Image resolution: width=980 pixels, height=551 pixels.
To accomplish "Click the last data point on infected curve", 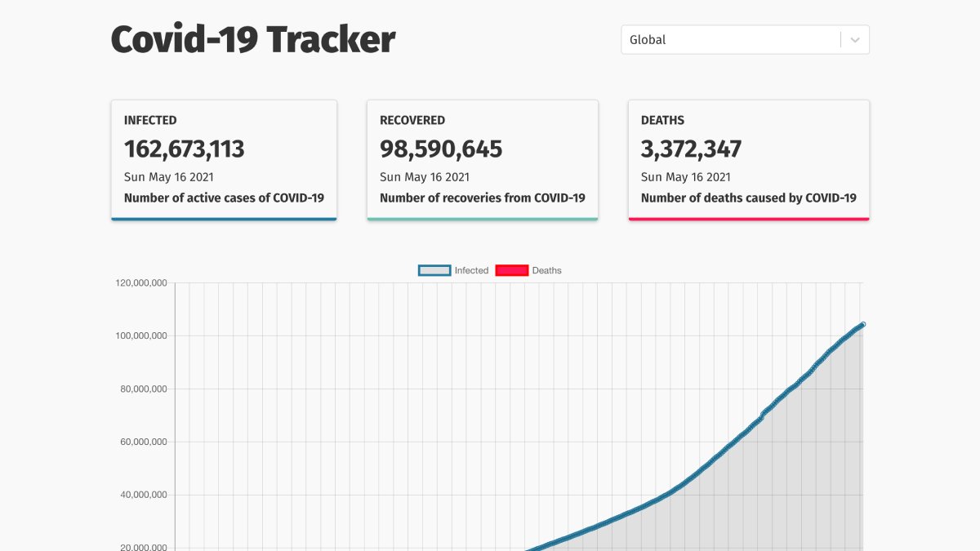I will [862, 325].
